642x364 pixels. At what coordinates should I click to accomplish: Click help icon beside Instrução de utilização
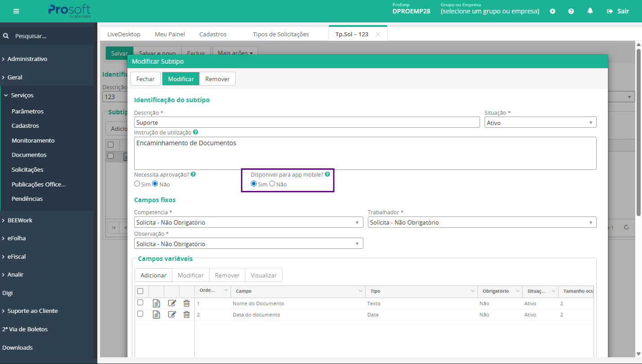click(195, 132)
